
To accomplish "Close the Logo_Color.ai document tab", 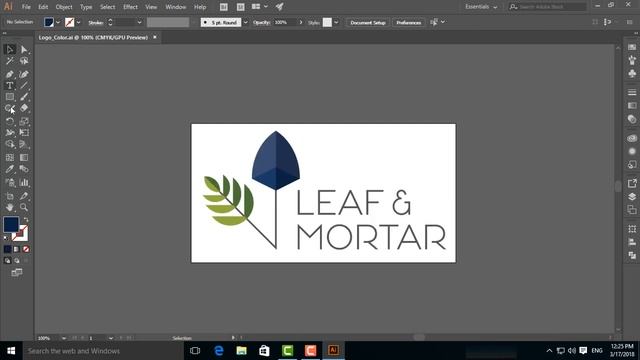I will coord(155,37).
